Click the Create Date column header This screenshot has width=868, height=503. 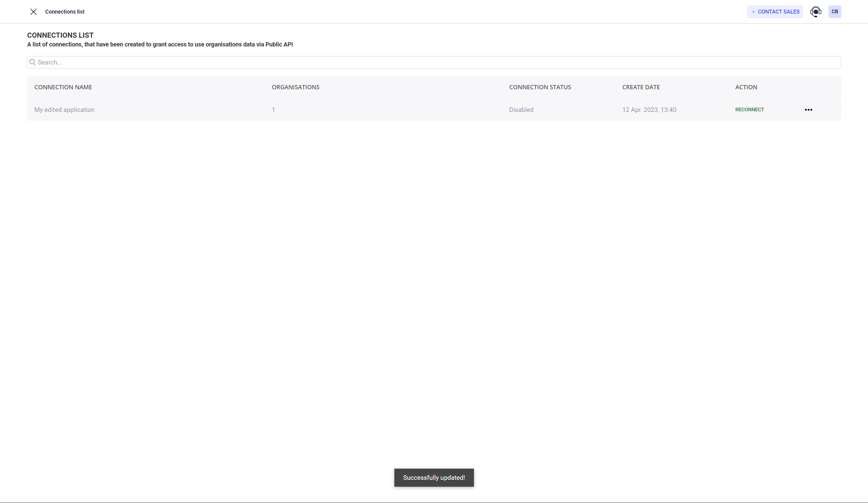[x=641, y=87]
